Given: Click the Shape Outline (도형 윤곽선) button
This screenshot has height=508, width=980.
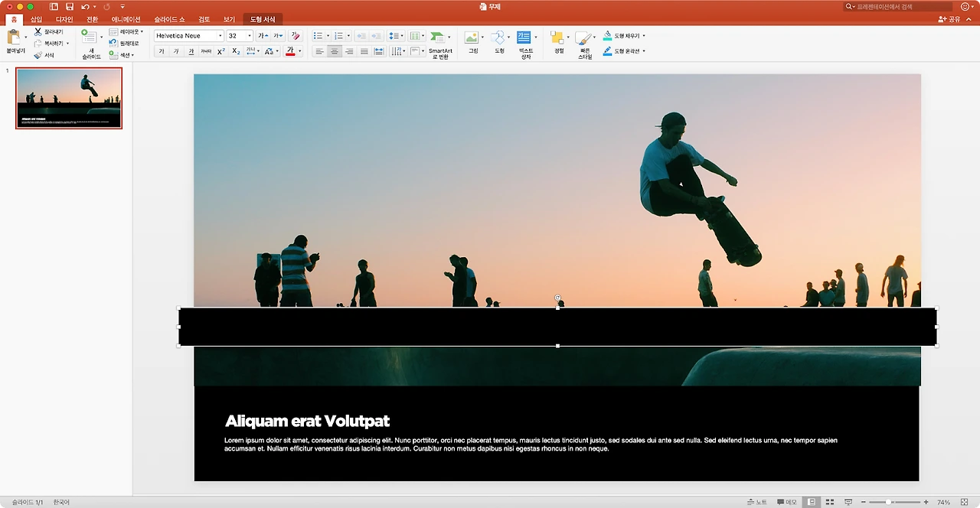Looking at the screenshot, I should (624, 51).
